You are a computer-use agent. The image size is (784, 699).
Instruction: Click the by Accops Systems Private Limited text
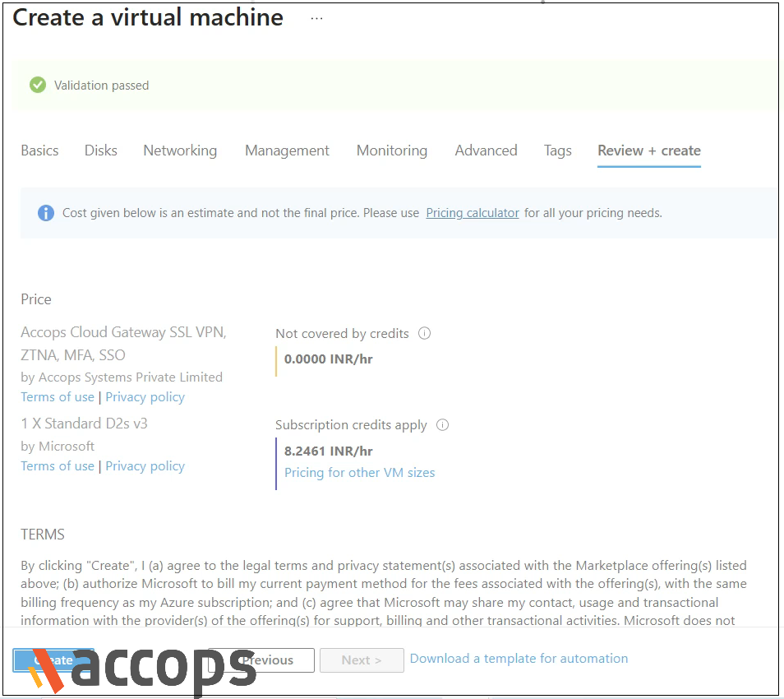[122, 377]
